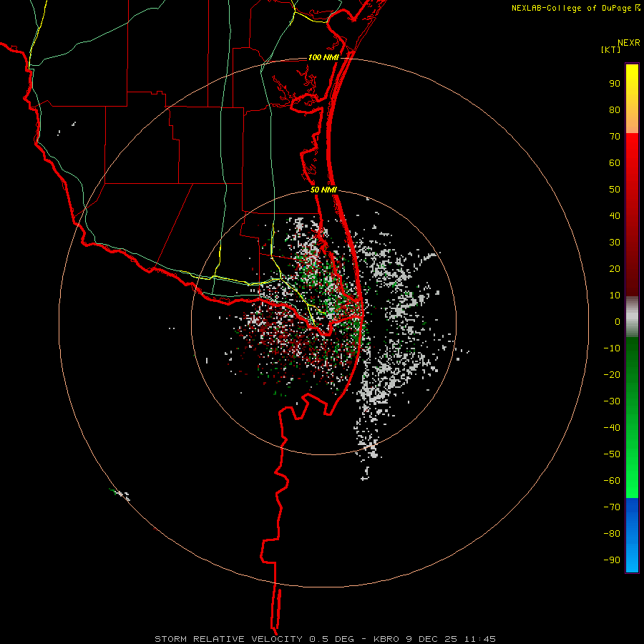The width and height of the screenshot is (644, 644).
Task: Click the -10 value on the velocity scale
Action: [612, 348]
